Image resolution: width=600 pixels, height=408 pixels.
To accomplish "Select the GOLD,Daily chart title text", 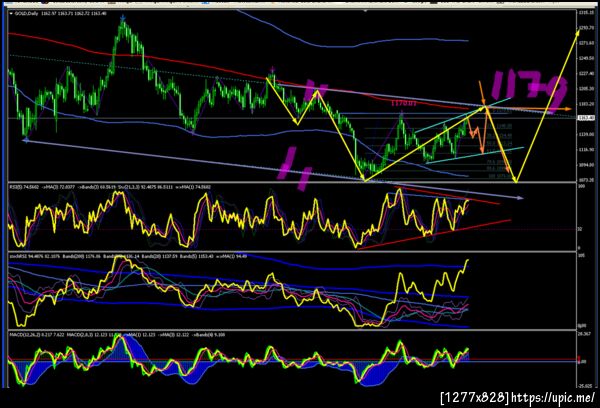I will (26, 13).
